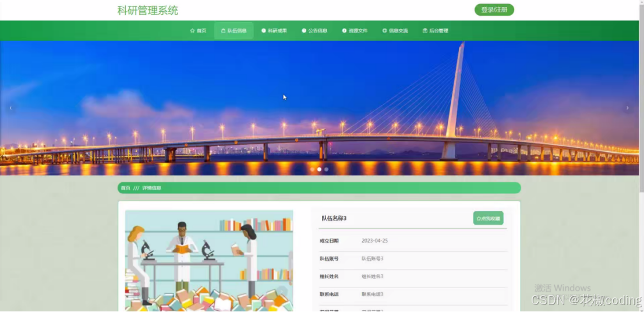This screenshot has height=312, width=644.
Task: Open the 信息交流 navigation item
Action: (x=395, y=31)
